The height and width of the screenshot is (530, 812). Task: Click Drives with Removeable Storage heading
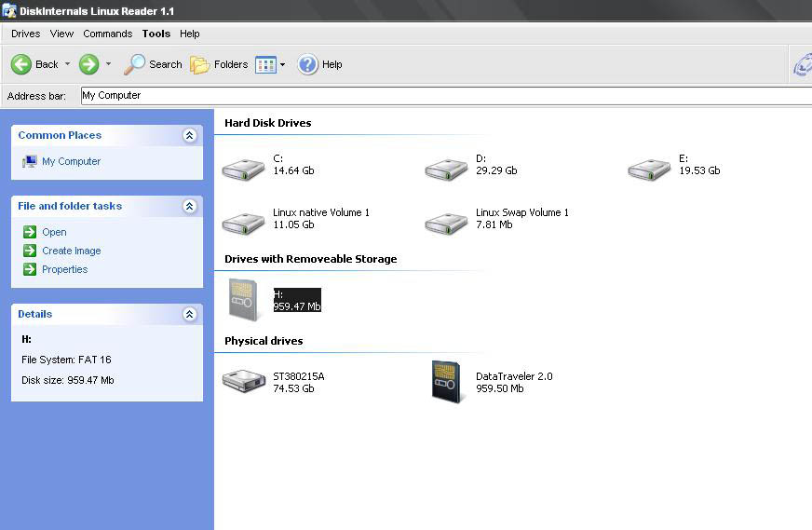(311, 259)
